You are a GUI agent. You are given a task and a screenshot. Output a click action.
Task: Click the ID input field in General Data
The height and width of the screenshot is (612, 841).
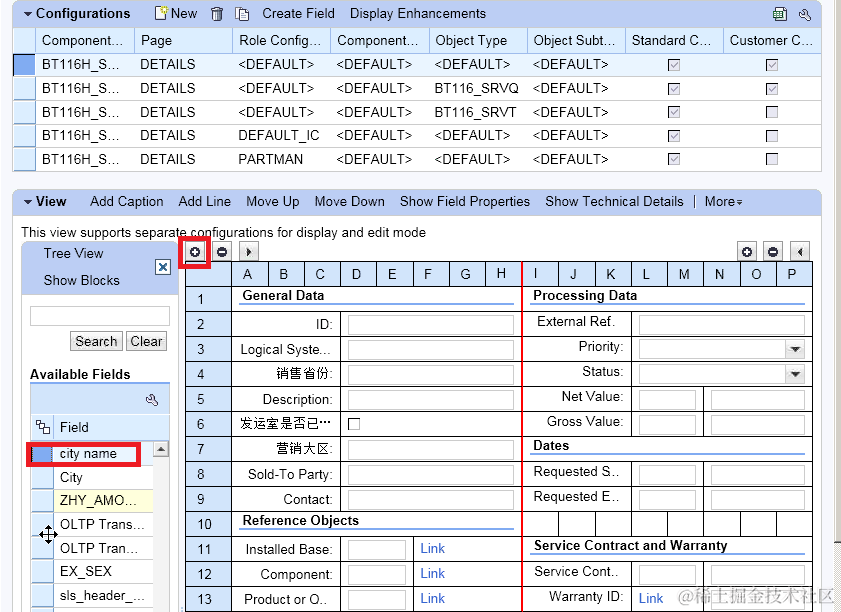coord(431,325)
